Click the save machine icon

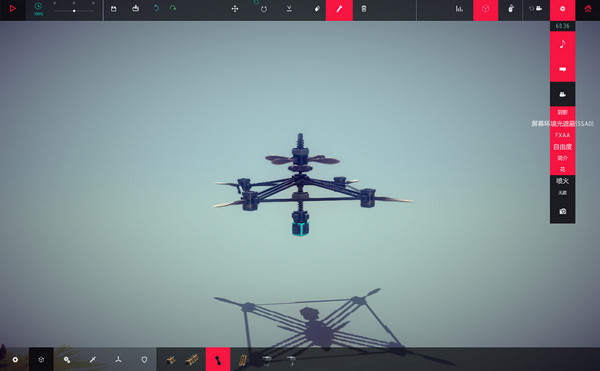tap(114, 9)
